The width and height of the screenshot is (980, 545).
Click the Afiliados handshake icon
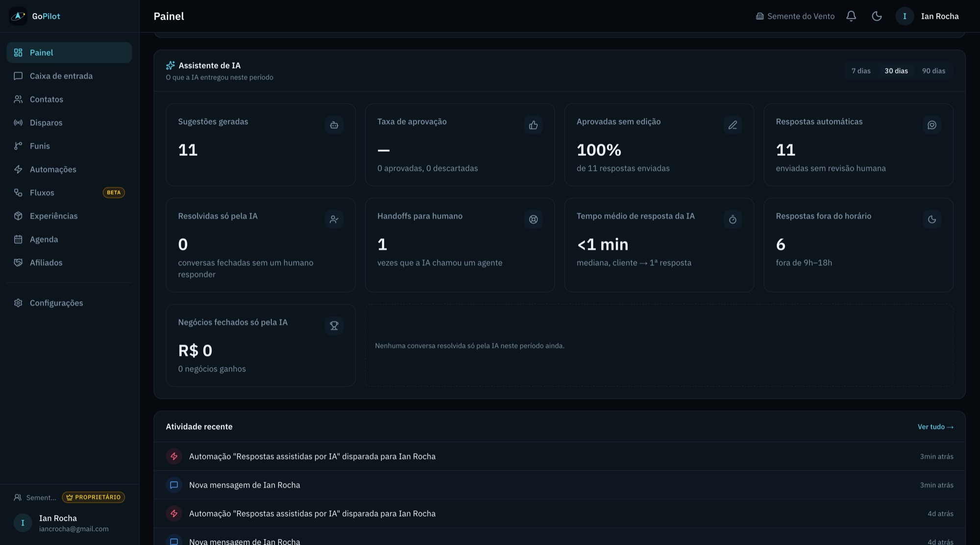[x=18, y=263]
